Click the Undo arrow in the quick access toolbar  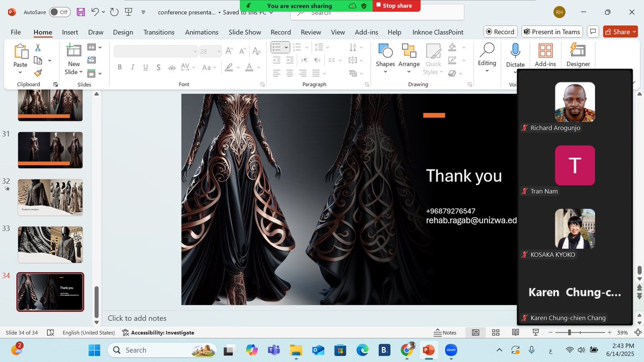[x=95, y=12]
